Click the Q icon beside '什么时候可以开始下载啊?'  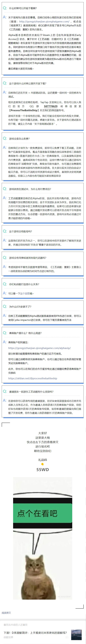tap(5, 8)
